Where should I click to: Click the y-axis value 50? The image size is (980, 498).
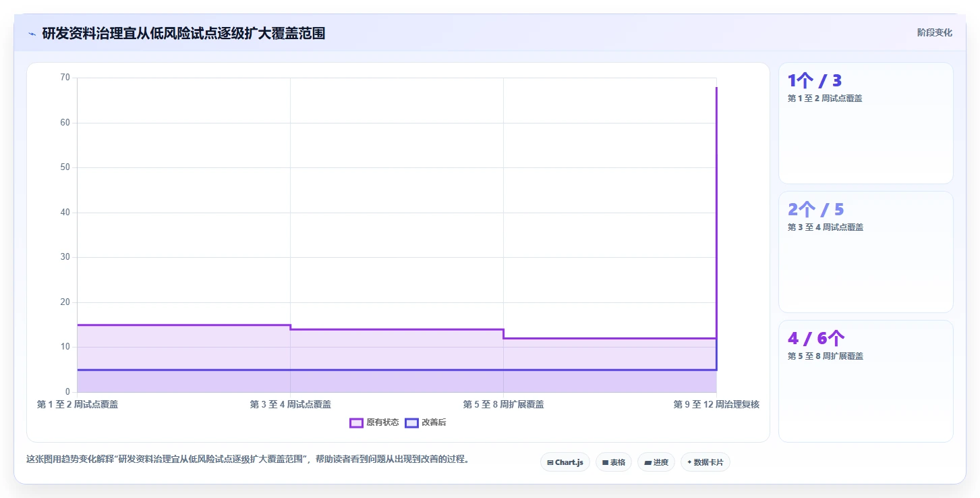[65, 167]
